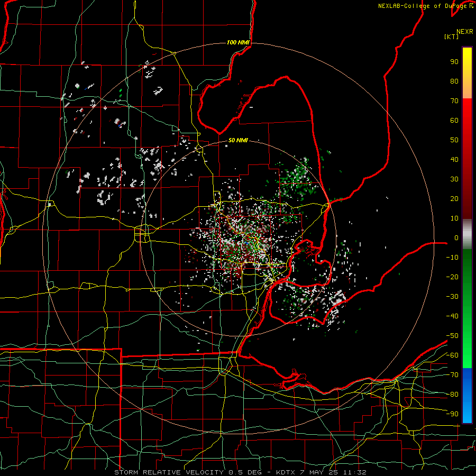Click the 100 NMI range ring label
This screenshot has width=476, height=476.
pyautogui.click(x=238, y=42)
